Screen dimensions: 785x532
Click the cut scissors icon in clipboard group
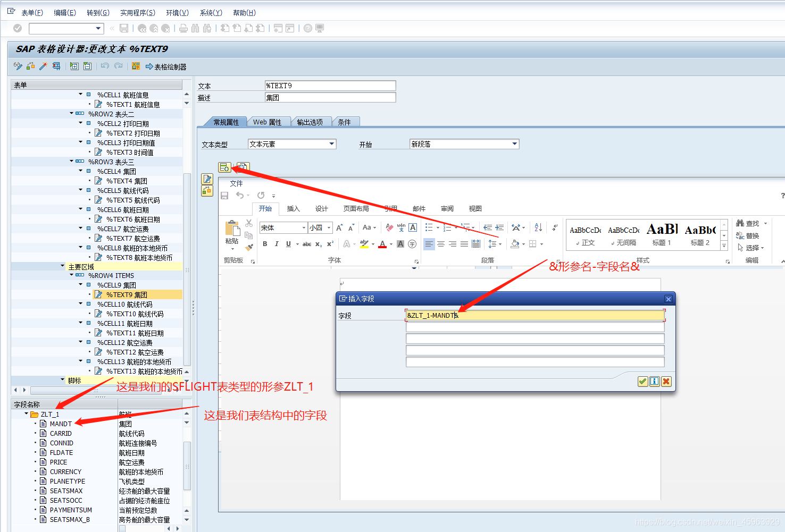[249, 223]
